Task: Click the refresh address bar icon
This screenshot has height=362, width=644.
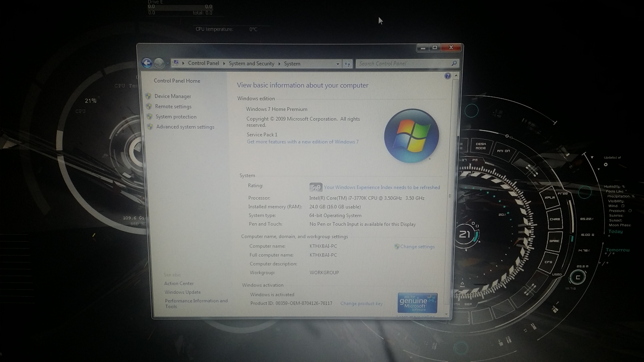Action: click(x=347, y=64)
